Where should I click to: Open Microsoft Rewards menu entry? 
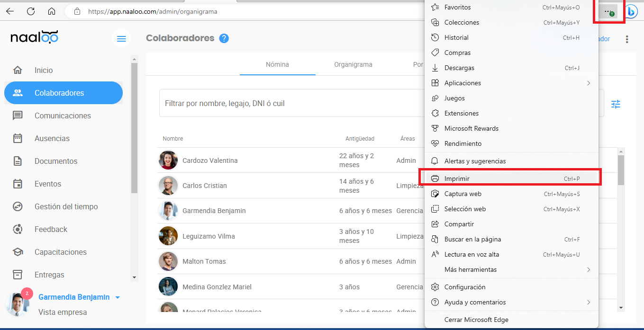511,128
